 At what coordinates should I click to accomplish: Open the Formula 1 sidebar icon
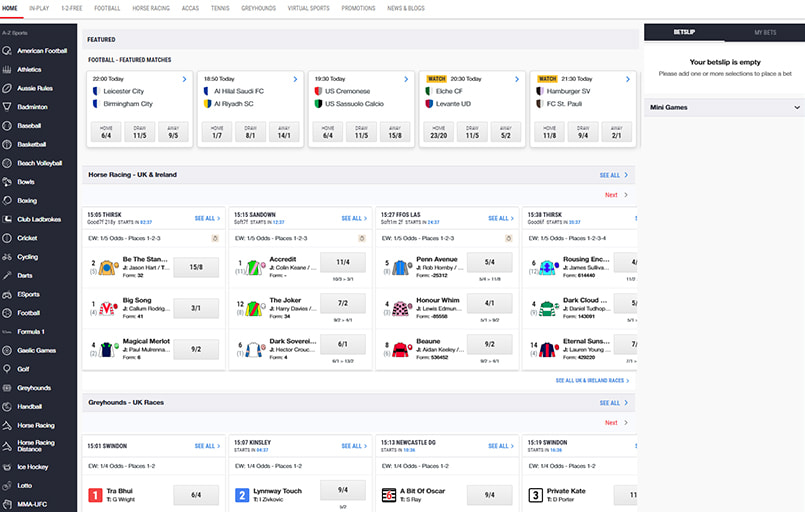click(x=8, y=331)
